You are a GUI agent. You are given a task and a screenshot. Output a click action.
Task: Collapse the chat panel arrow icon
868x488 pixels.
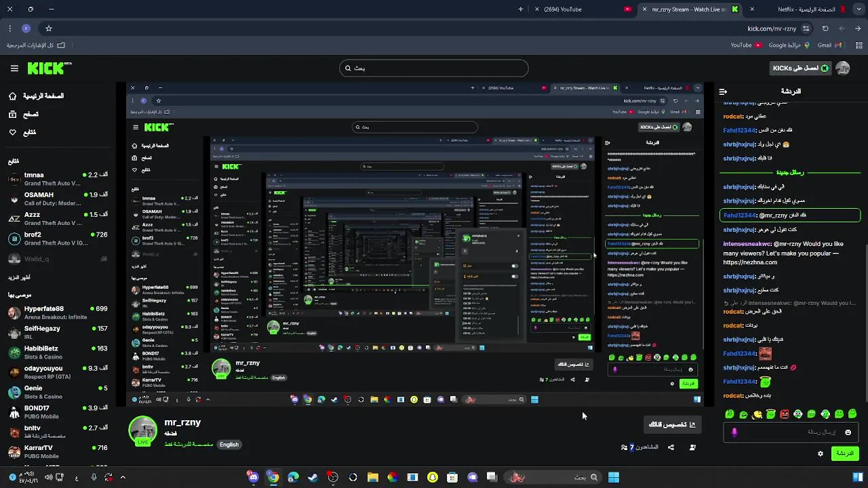pos(723,91)
